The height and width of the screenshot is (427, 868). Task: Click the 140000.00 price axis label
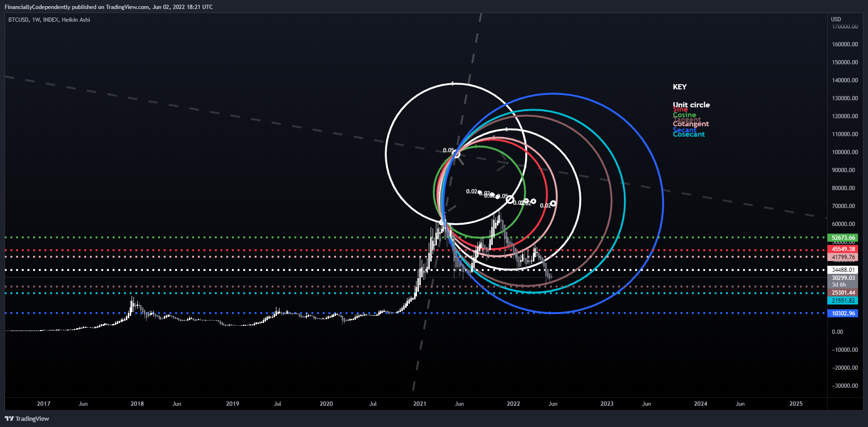click(845, 80)
